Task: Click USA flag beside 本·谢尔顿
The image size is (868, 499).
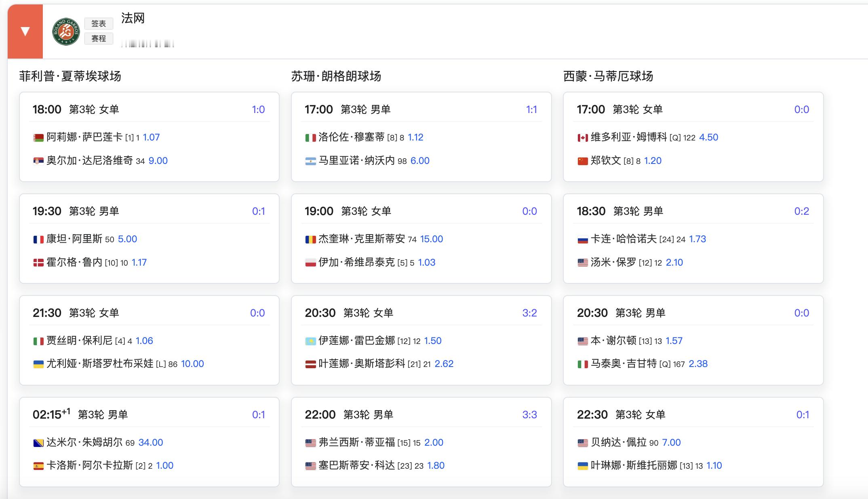Action: (583, 342)
